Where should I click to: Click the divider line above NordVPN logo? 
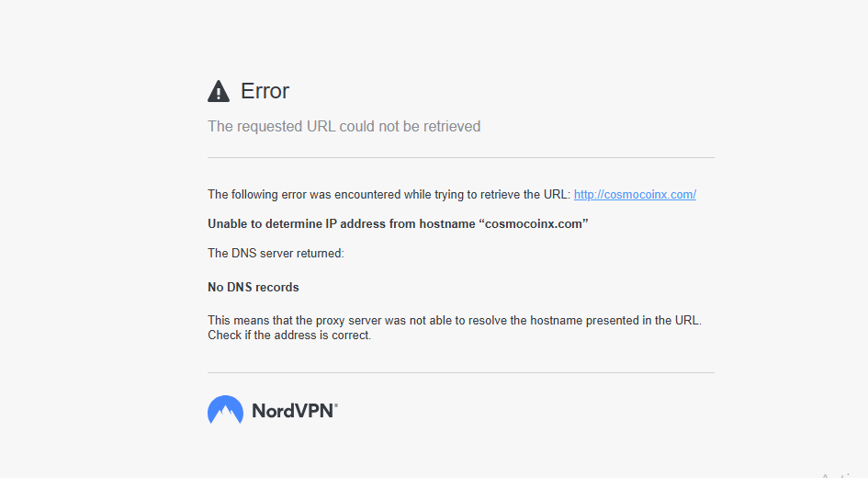pos(460,373)
